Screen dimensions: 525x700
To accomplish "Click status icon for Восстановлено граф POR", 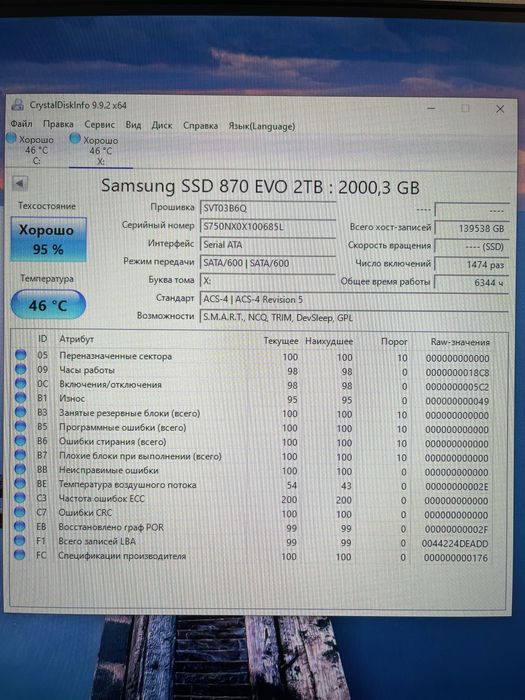I will pyautogui.click(x=20, y=526).
